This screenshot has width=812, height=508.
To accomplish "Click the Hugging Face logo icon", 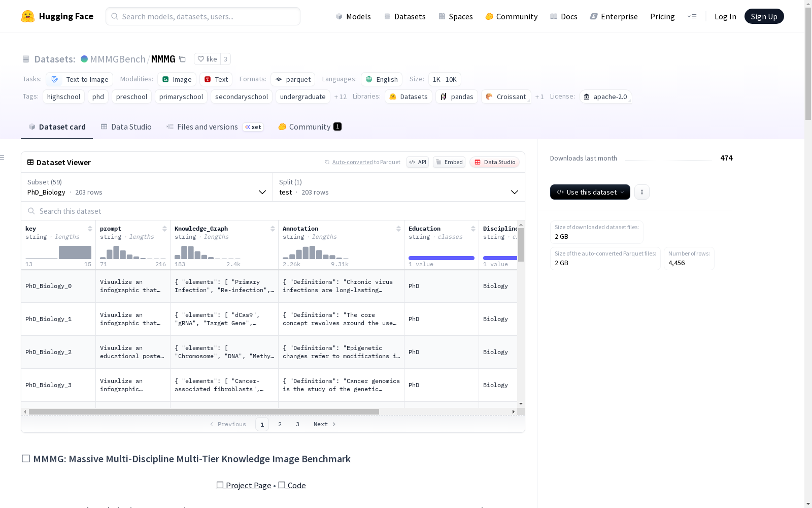I will pos(28,16).
